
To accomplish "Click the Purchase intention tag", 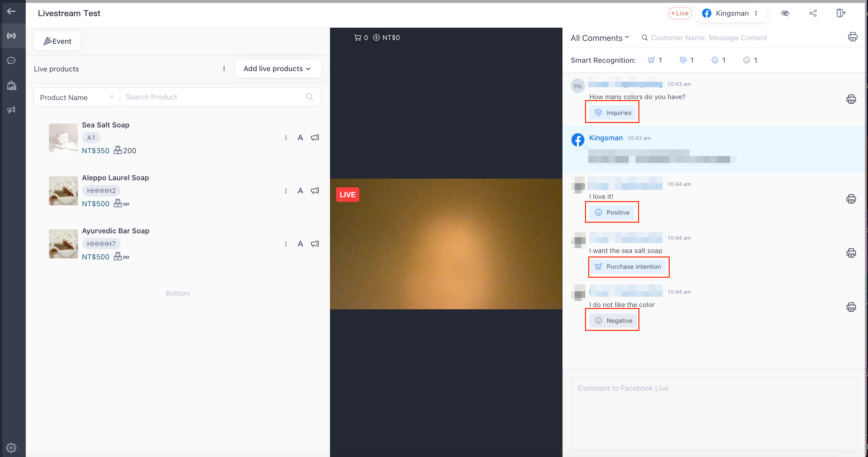I will click(628, 266).
